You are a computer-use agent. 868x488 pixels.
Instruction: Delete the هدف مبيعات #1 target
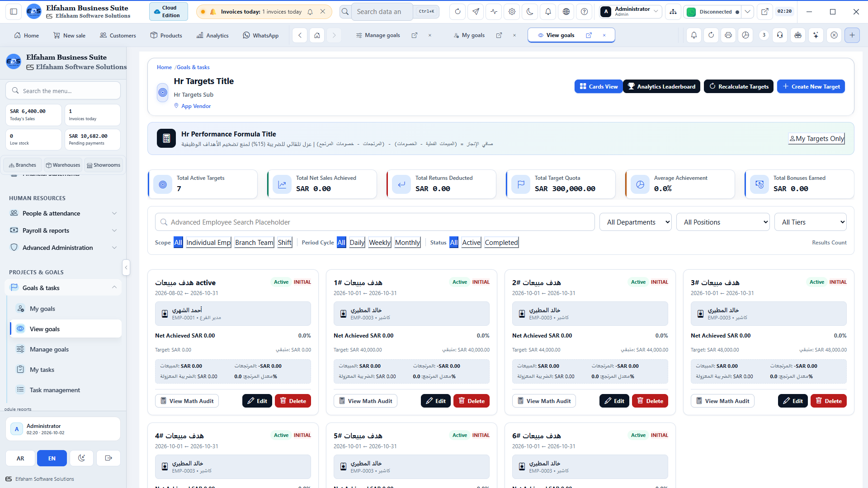tap(471, 401)
